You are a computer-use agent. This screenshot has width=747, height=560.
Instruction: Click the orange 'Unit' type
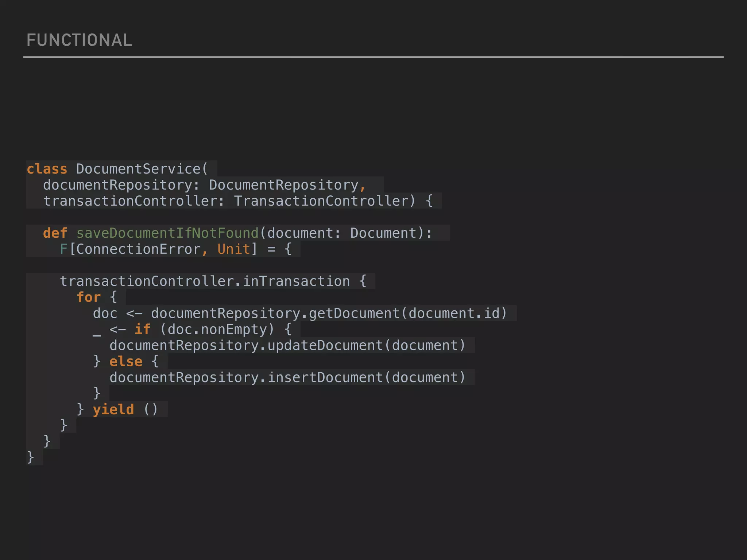pyautogui.click(x=234, y=249)
